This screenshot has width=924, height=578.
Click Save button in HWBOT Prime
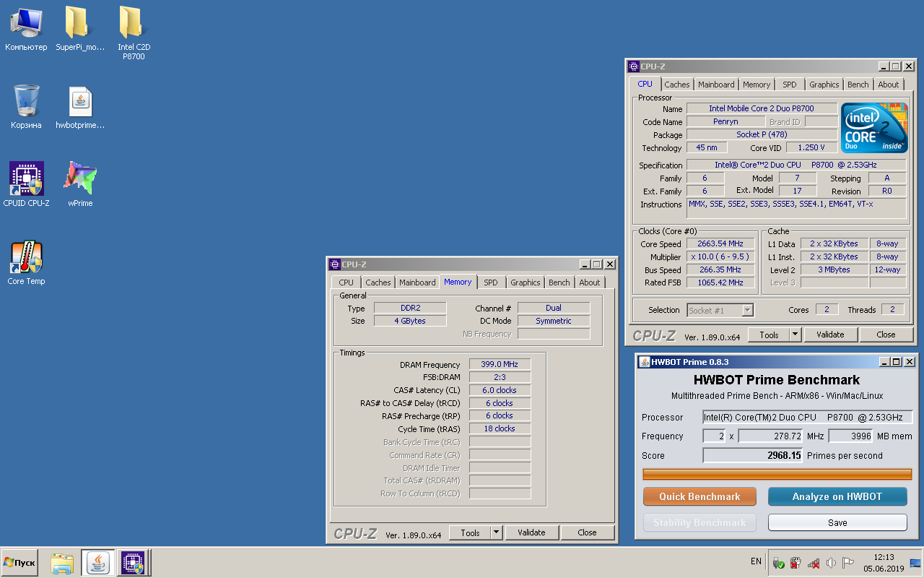tap(837, 522)
